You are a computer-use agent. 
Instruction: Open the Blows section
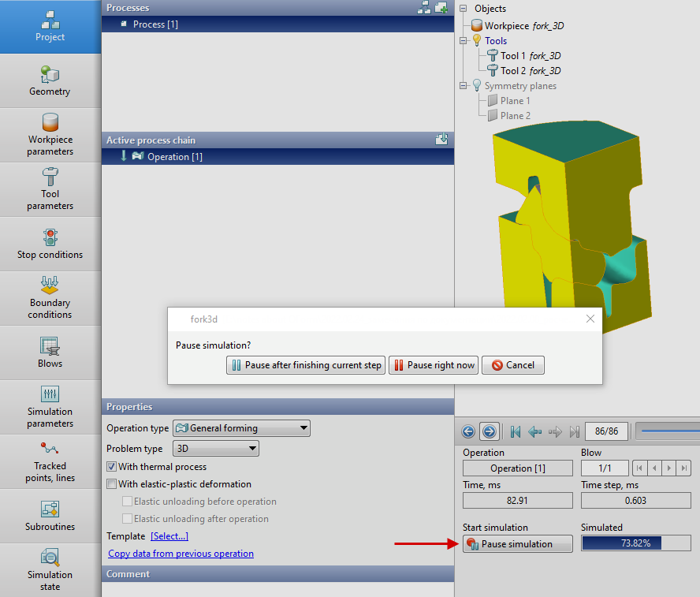50,353
